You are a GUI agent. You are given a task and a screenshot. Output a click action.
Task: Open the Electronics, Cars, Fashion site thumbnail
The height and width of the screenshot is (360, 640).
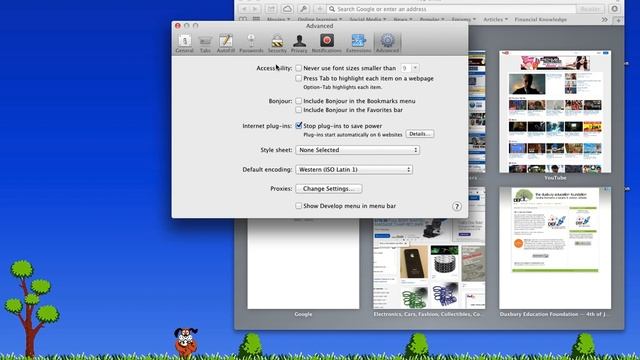pos(429,263)
